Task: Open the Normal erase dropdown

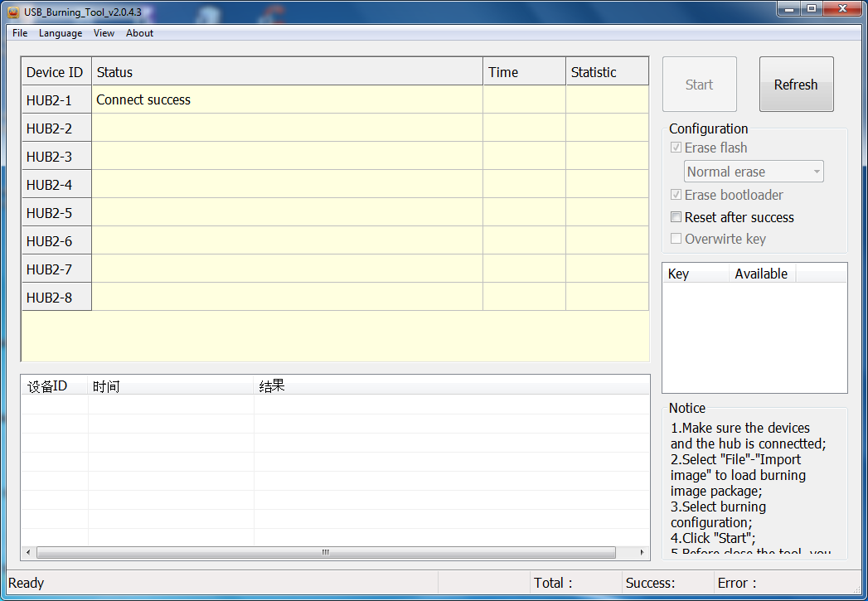Action: 754,172
